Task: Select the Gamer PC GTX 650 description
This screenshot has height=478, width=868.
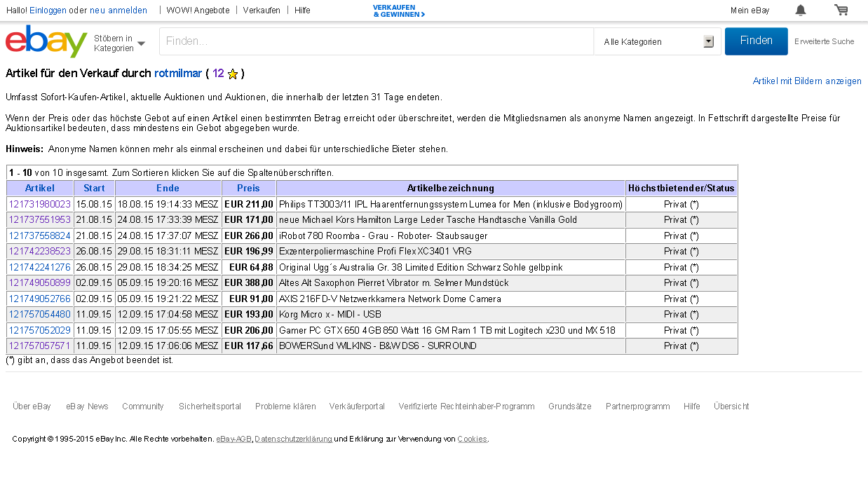Action: pos(447,331)
